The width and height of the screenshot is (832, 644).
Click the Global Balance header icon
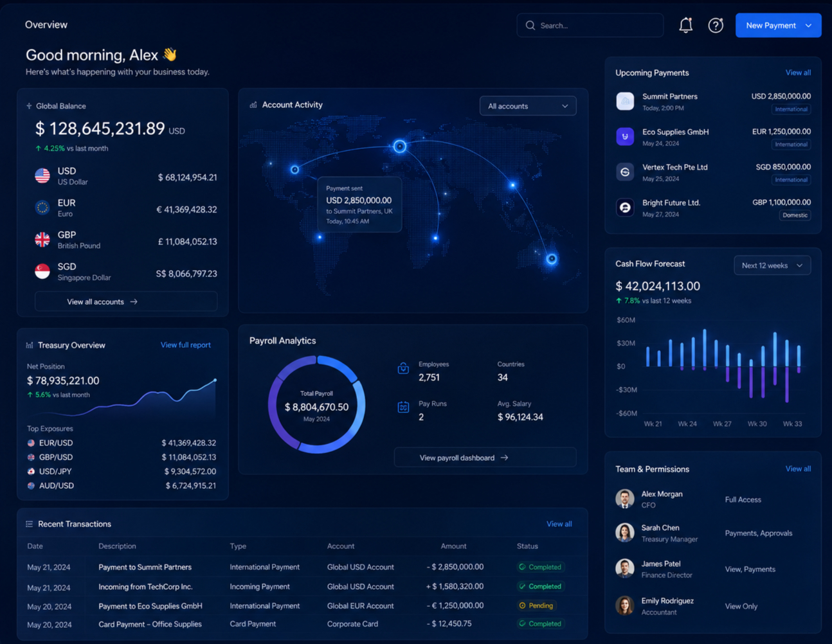(29, 106)
